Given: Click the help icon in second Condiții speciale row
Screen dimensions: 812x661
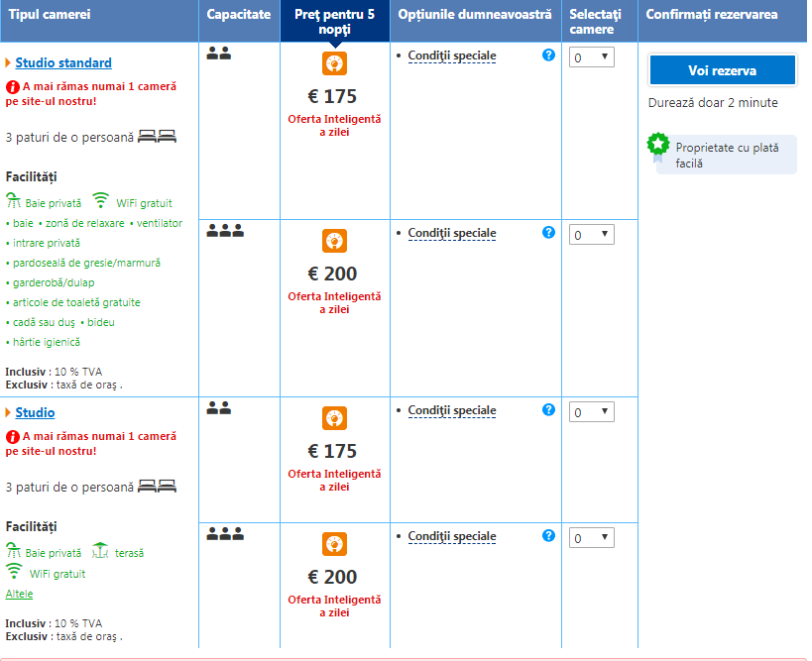Looking at the screenshot, I should [x=548, y=233].
